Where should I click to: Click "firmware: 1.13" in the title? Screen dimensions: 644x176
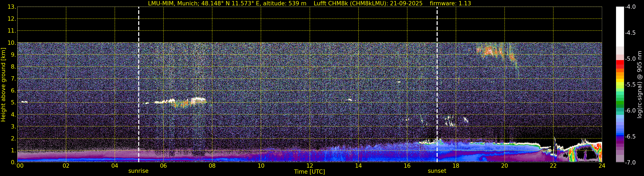pyautogui.click(x=450, y=3)
